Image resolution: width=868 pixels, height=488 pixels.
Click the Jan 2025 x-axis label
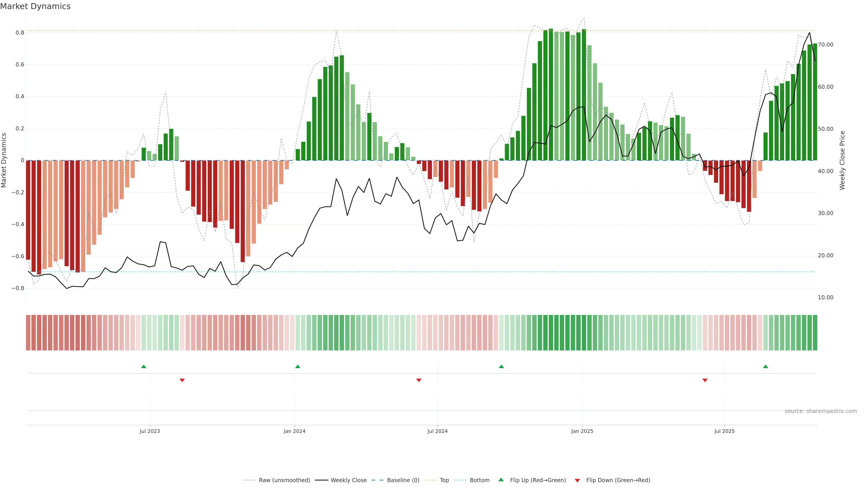tap(582, 431)
